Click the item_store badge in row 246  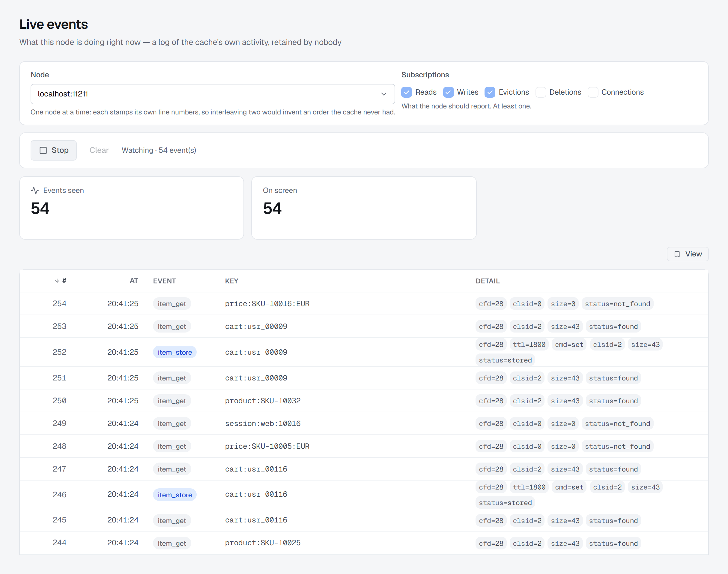(175, 495)
